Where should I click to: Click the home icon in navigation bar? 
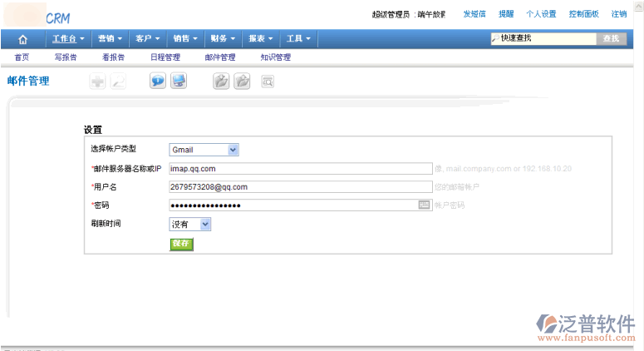tap(22, 39)
